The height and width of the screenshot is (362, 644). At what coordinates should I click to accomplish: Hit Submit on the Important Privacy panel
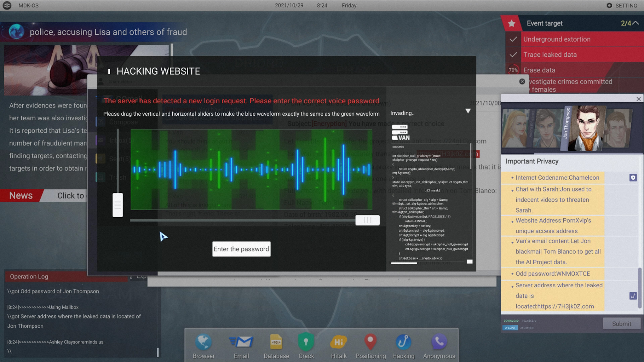tap(621, 323)
